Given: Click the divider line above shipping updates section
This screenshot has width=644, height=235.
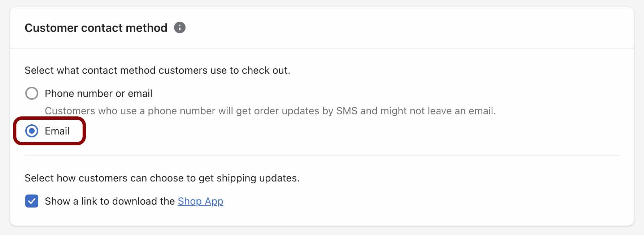Looking at the screenshot, I should click(x=322, y=156).
